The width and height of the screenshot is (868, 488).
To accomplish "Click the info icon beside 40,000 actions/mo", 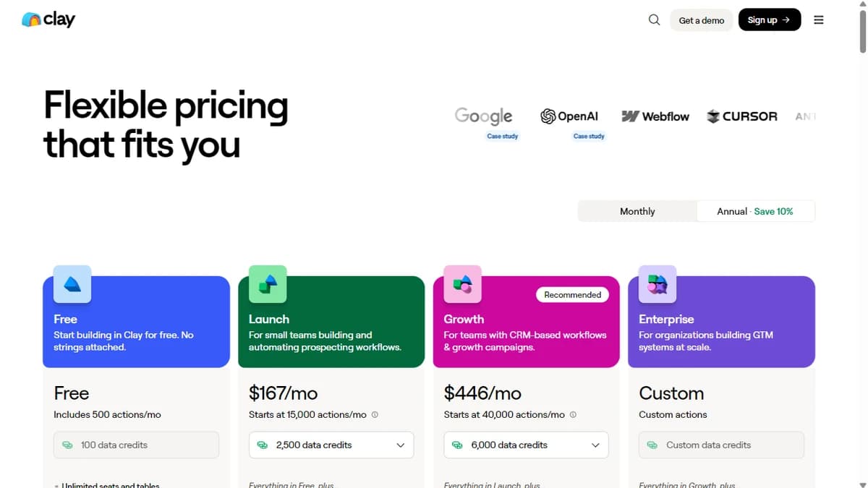I will coord(572,415).
